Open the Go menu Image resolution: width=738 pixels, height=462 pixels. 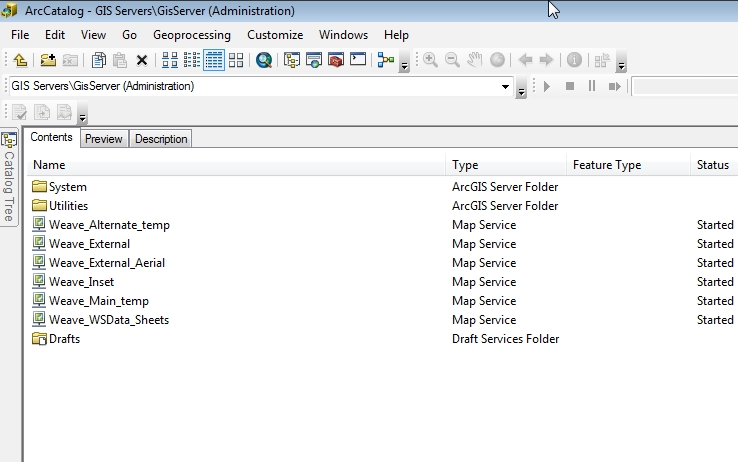pyautogui.click(x=129, y=35)
